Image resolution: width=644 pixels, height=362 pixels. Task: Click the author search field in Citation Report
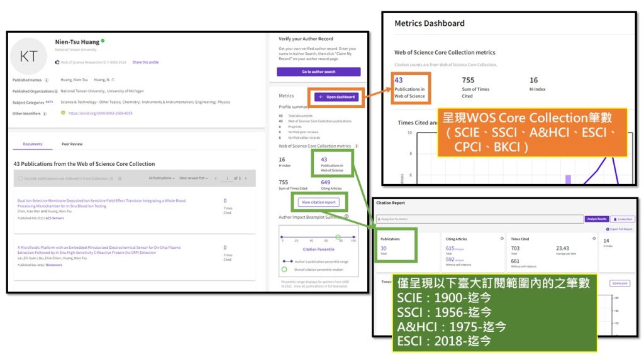pos(480,219)
